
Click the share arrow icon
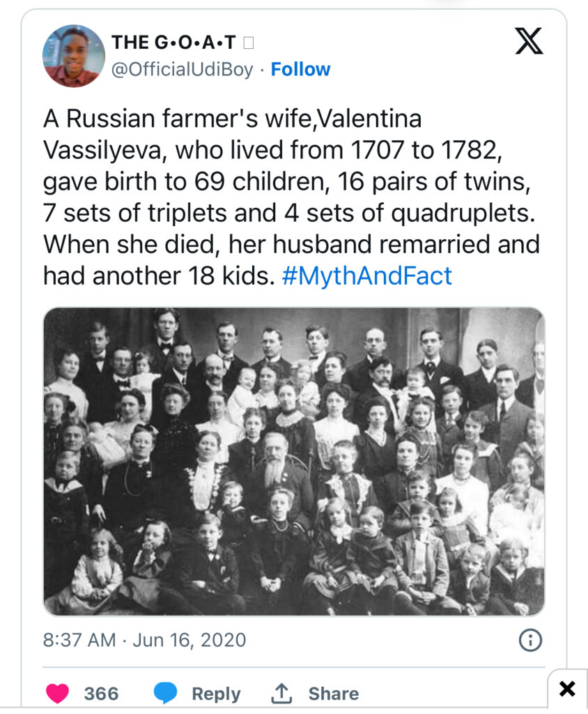[x=281, y=693]
